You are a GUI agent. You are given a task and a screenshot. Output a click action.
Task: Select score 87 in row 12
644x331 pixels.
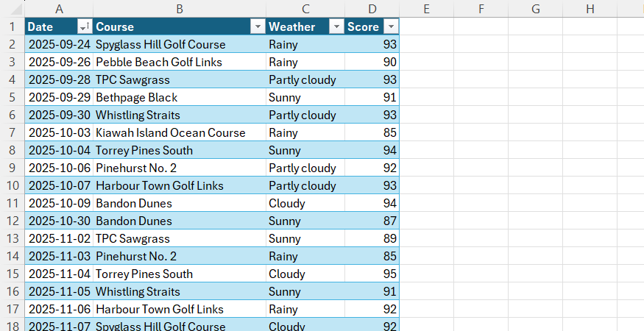tap(372, 221)
